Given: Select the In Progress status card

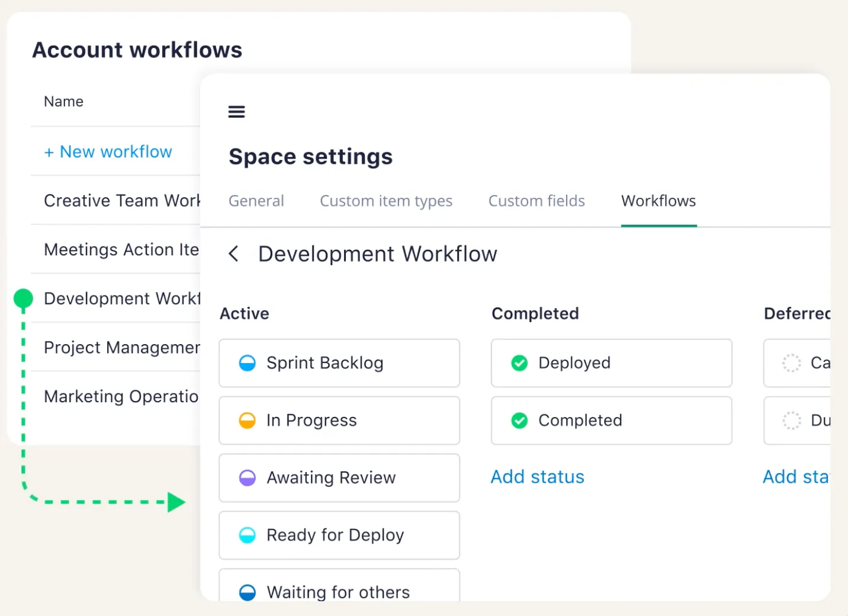Looking at the screenshot, I should [339, 421].
